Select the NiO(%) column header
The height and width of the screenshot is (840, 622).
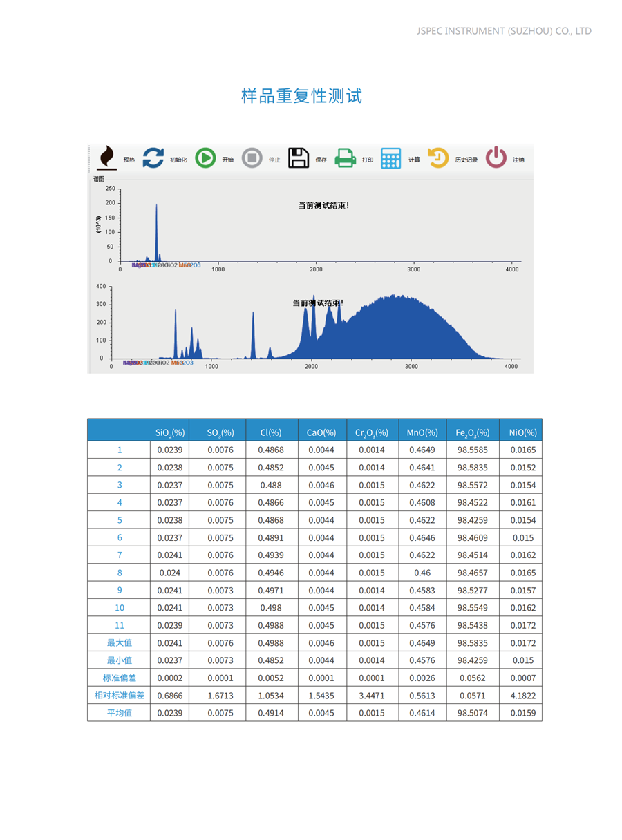(522, 432)
